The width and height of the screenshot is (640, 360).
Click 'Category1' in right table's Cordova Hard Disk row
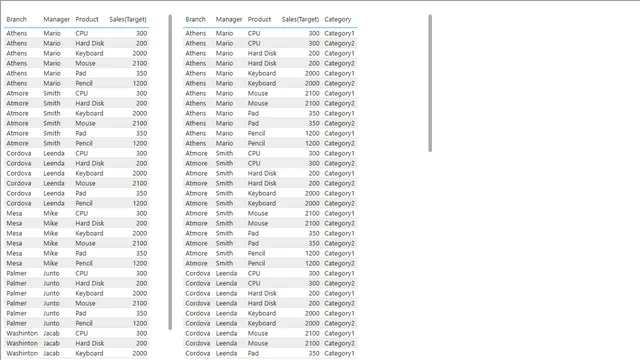(x=339, y=293)
